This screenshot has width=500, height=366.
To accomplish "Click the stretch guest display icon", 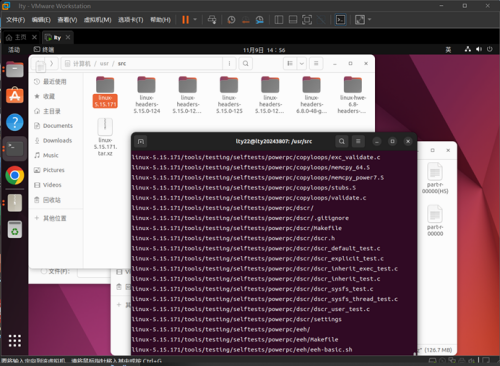I will click(360, 20).
